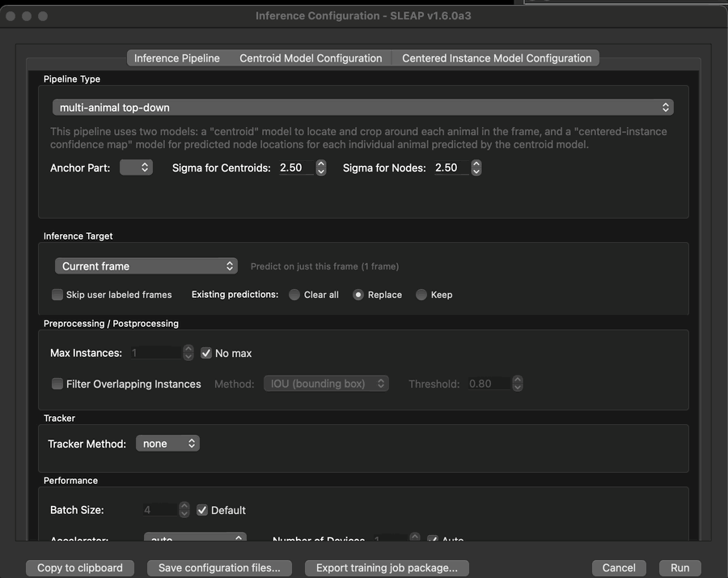
Task: Select the Clear all radio option
Action: [294, 295]
